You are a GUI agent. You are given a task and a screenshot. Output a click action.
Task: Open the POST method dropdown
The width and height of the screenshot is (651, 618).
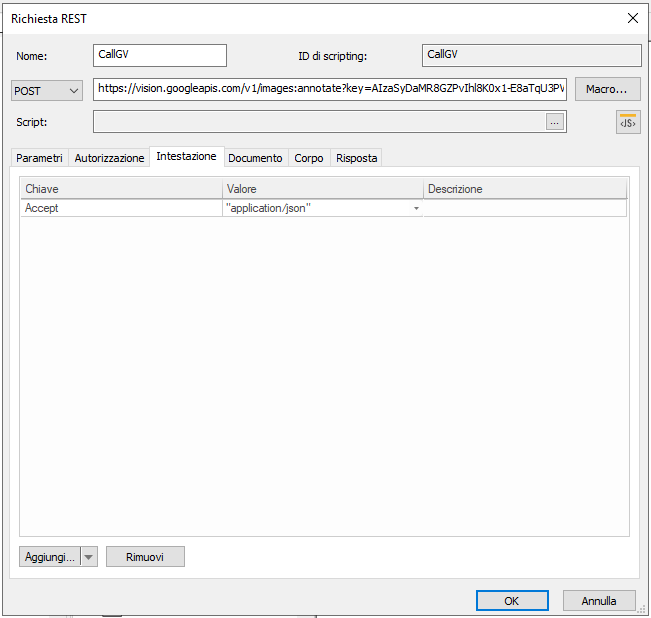pos(46,90)
